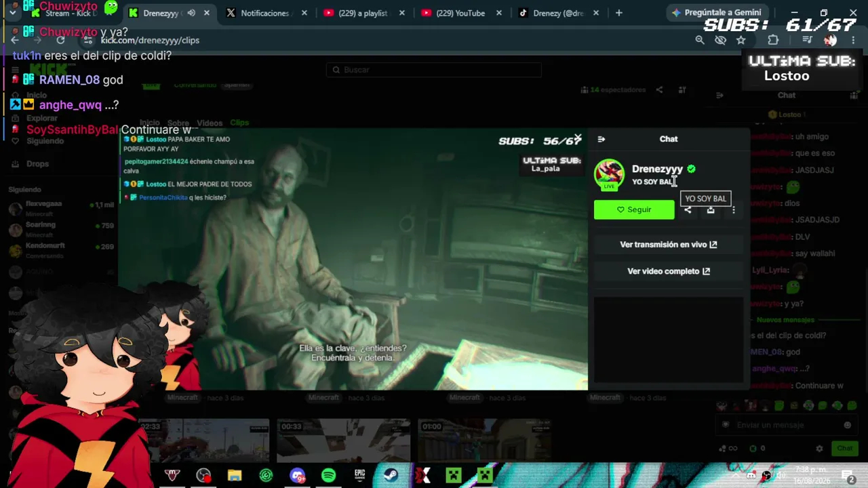Open File Explorer from the taskbar
Viewport: 868px width, 488px height.
tap(235, 476)
